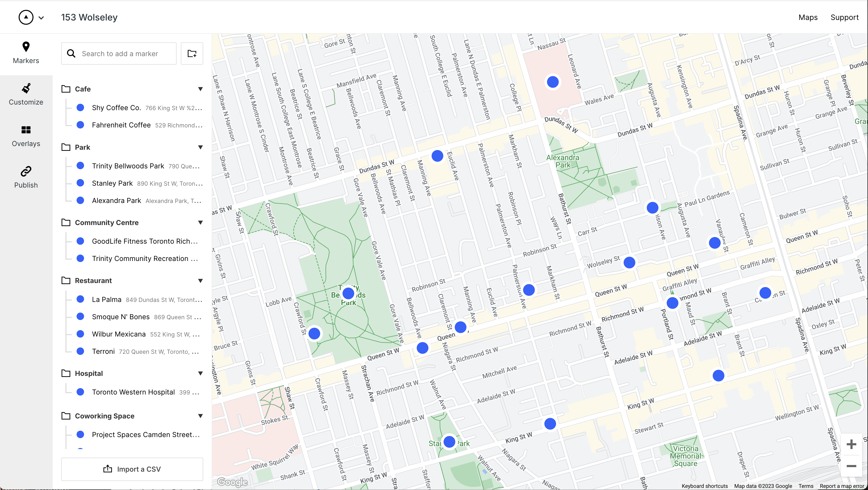Zoom in the map with plus button
The width and height of the screenshot is (868, 490).
coord(851,444)
